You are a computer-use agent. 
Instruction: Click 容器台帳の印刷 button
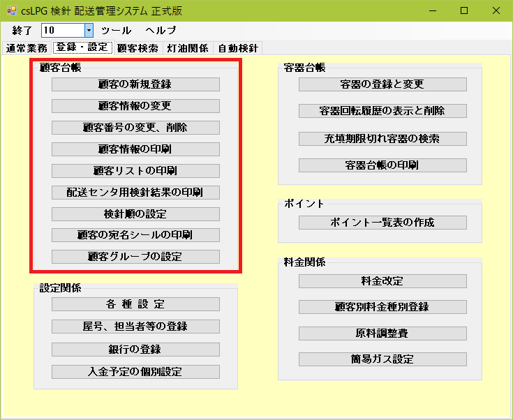point(382,165)
